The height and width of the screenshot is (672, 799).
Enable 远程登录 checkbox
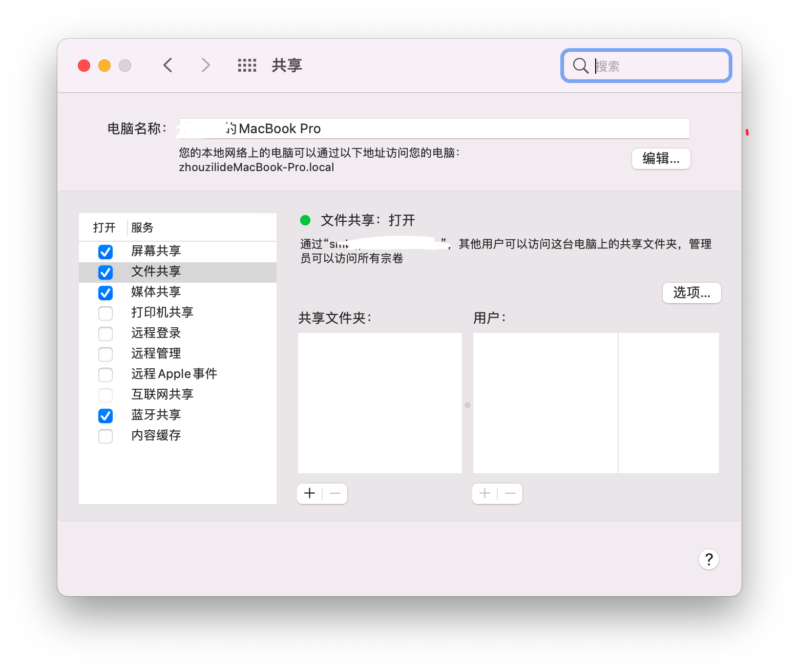tap(106, 333)
